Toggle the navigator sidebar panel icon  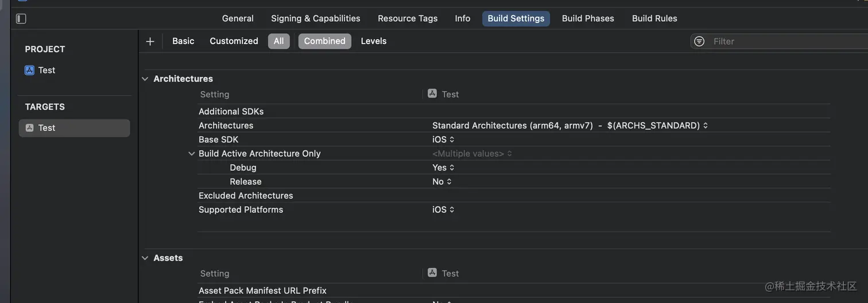pos(21,19)
